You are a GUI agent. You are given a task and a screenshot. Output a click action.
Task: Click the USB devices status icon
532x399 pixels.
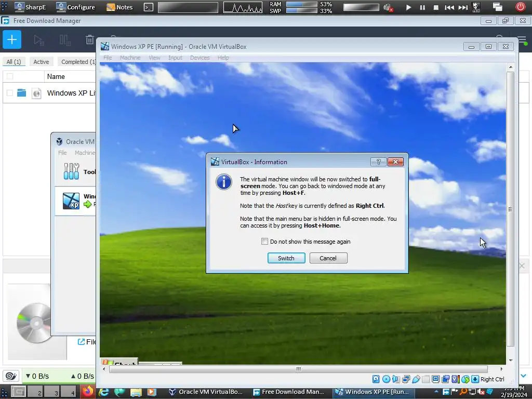click(416, 379)
